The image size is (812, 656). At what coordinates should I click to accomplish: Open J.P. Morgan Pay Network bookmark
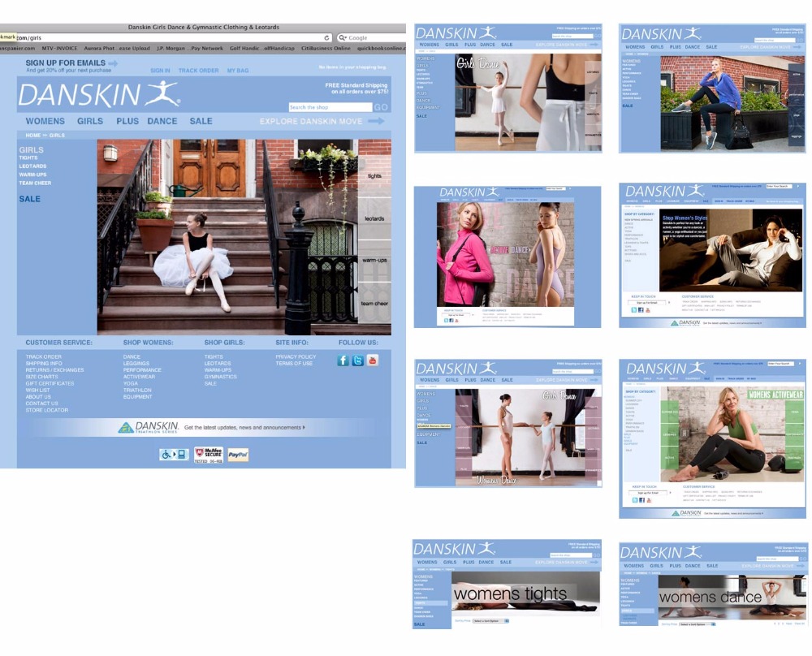[189, 48]
